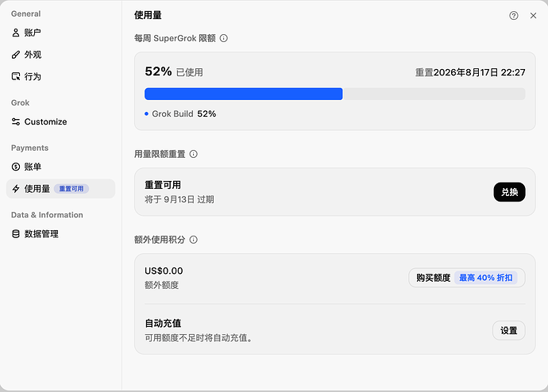Click the 设置 button for 自动充值
Viewport: 548px width, 392px height.
coord(509,330)
